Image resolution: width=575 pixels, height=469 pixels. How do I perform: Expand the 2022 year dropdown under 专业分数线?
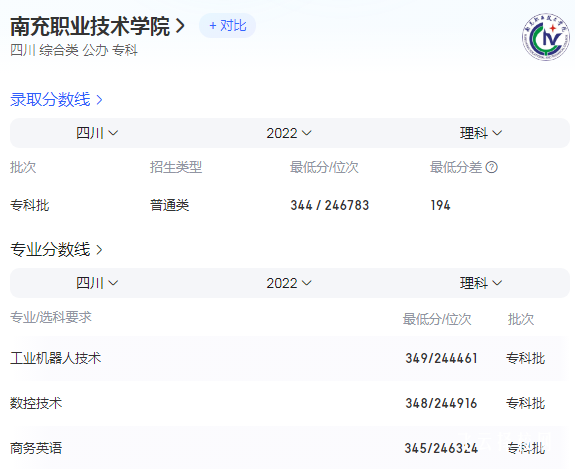tap(289, 283)
